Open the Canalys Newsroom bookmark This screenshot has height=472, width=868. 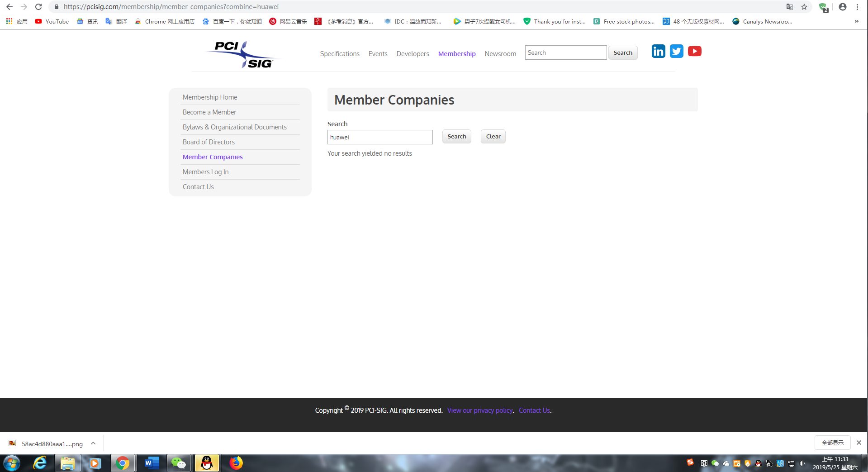(762, 21)
